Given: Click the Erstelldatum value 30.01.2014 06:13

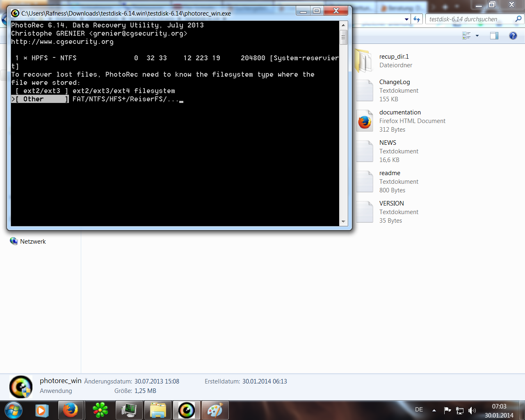Looking at the screenshot, I should point(265,381).
